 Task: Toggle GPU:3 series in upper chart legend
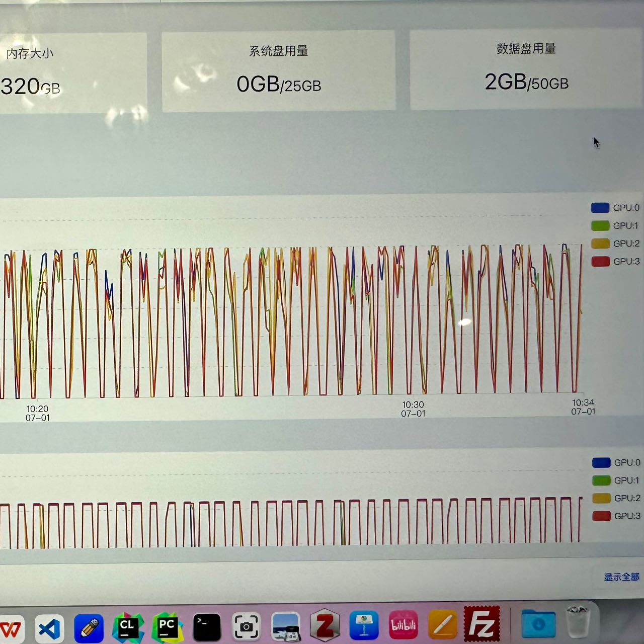(615, 261)
